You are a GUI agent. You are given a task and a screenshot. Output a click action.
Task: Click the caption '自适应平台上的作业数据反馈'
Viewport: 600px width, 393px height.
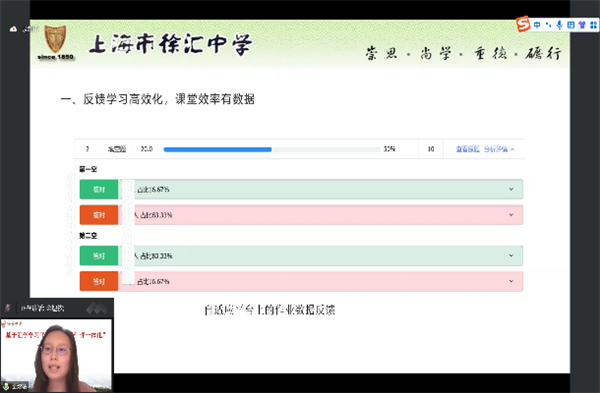point(270,310)
